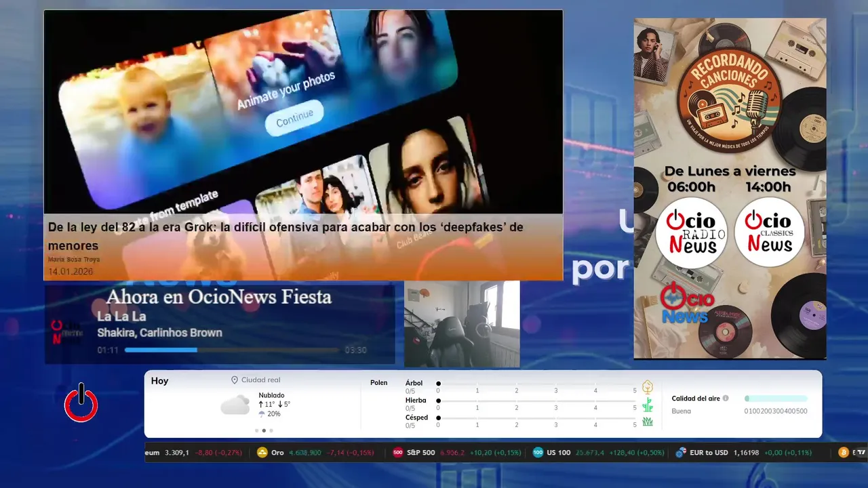Click the lawn pollen icon for Césped
Image resolution: width=868 pixels, height=488 pixels.
pyautogui.click(x=648, y=422)
